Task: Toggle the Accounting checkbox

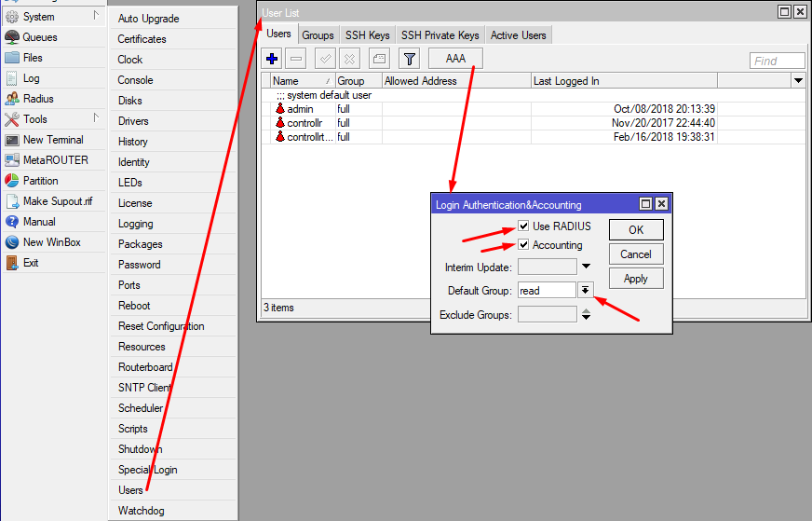Action: [x=523, y=245]
